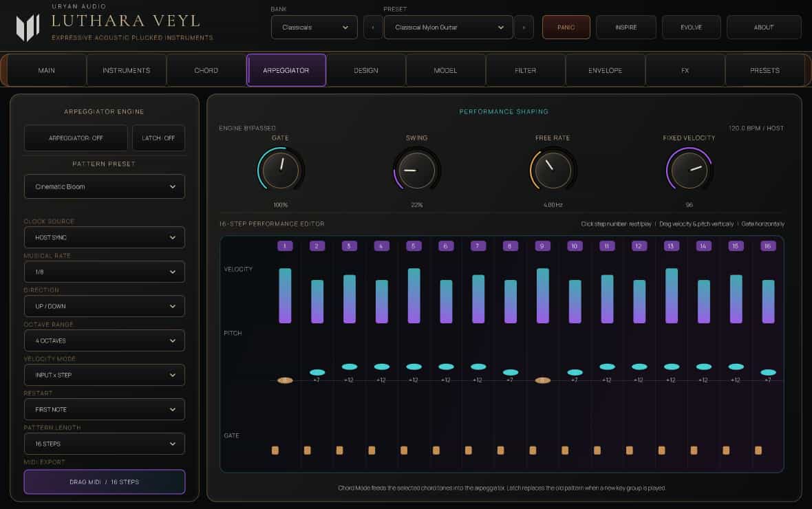Click the Inspire button
Image resolution: width=812 pixels, height=509 pixels.
(x=626, y=28)
